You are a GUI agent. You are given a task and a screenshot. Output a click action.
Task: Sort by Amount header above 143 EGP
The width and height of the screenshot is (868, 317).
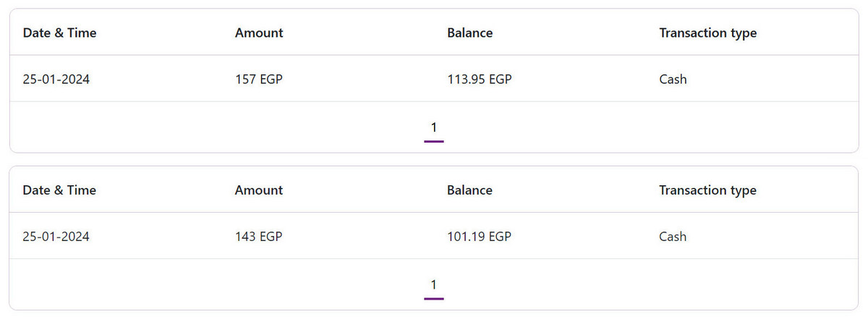tap(259, 190)
